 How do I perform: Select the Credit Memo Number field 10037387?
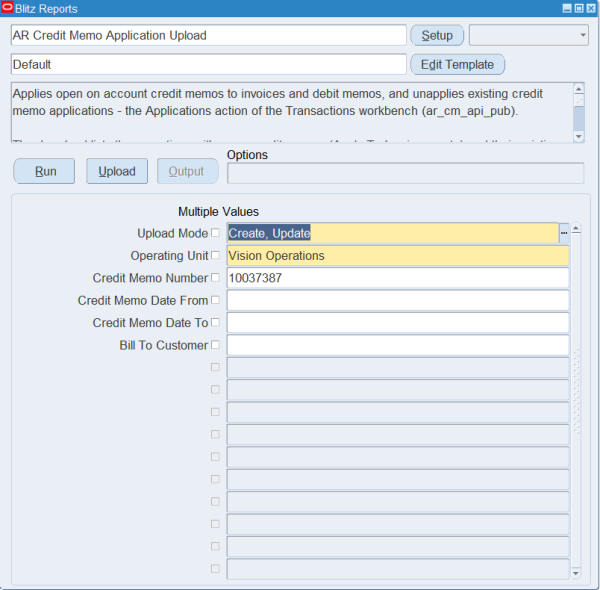click(x=398, y=278)
